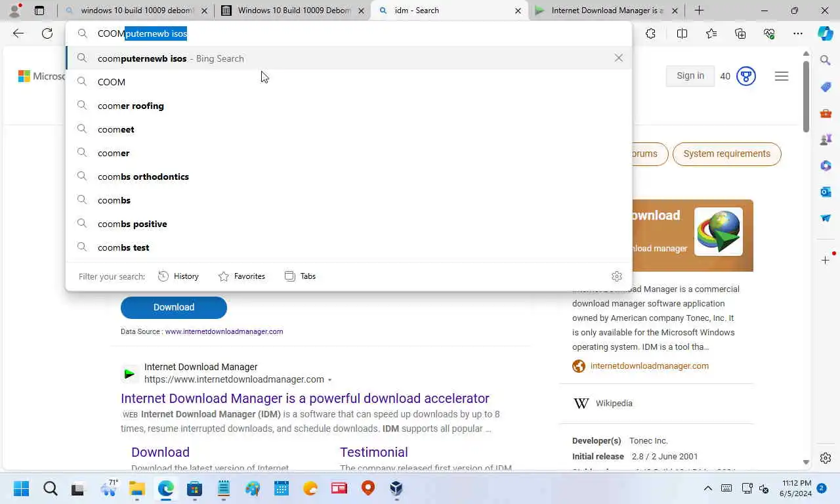Open VirtualBox from the taskbar
The image size is (840, 504).
396,488
